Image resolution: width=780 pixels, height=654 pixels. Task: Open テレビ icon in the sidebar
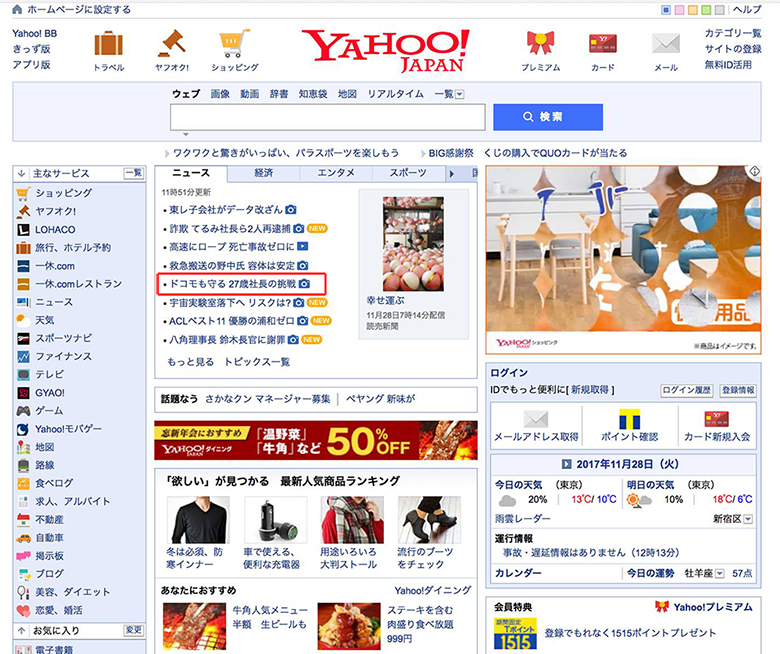point(23,374)
